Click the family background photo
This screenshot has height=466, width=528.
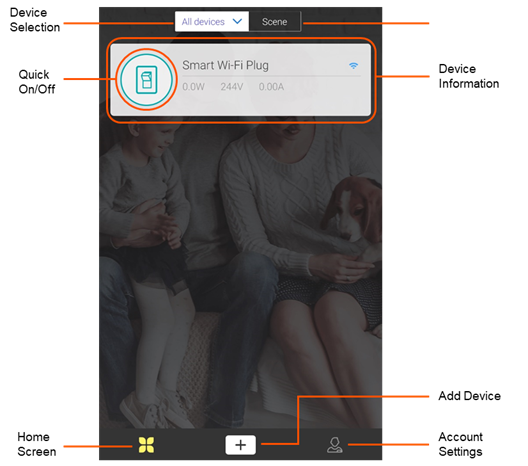[x=240, y=269]
